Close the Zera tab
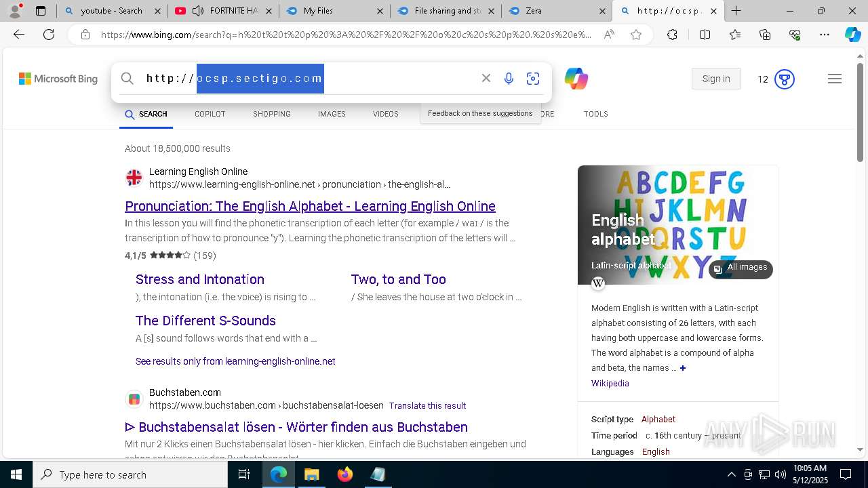 602,11
